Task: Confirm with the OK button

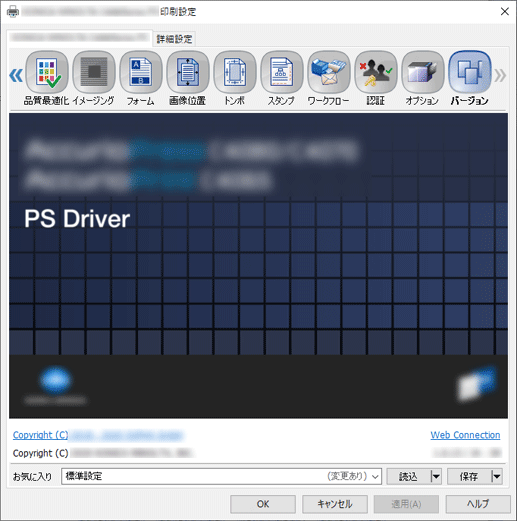Action: coord(263,504)
